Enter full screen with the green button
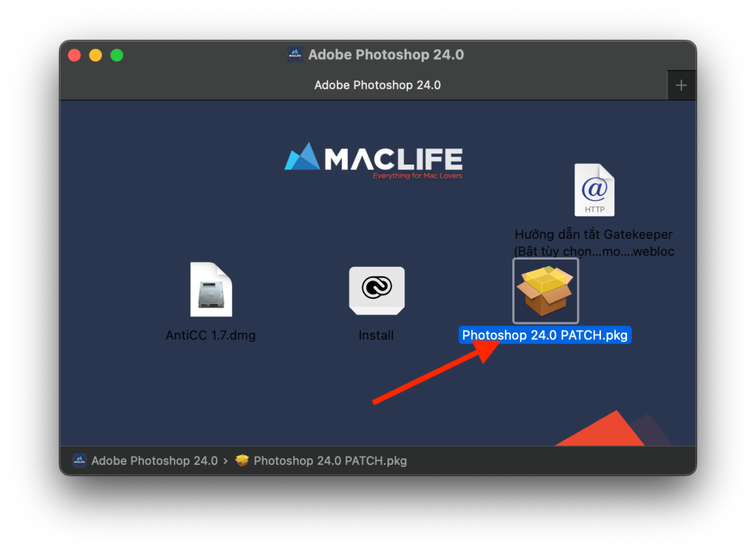Viewport: 756px width, 554px height. 117,54
